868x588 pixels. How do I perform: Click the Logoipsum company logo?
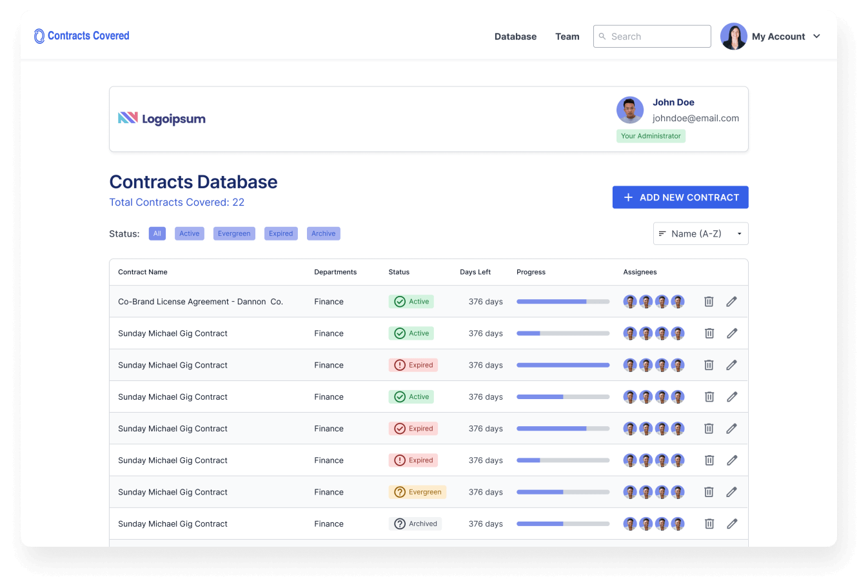tap(162, 119)
